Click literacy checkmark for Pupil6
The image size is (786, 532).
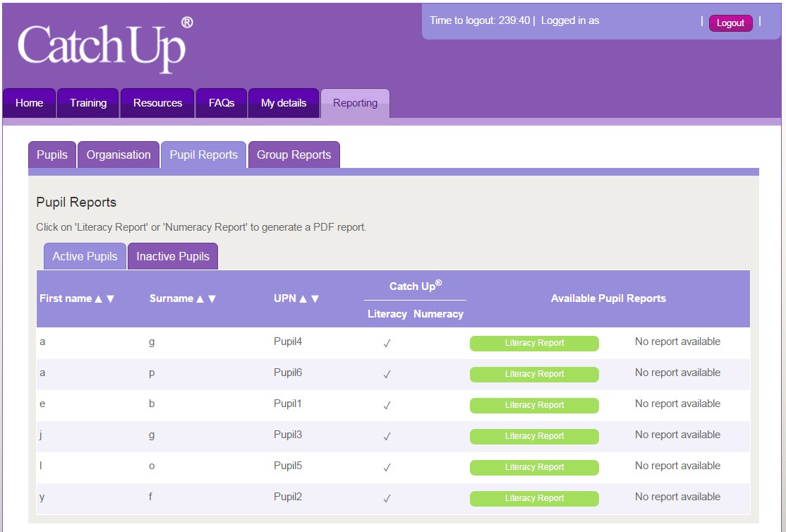[x=387, y=375]
